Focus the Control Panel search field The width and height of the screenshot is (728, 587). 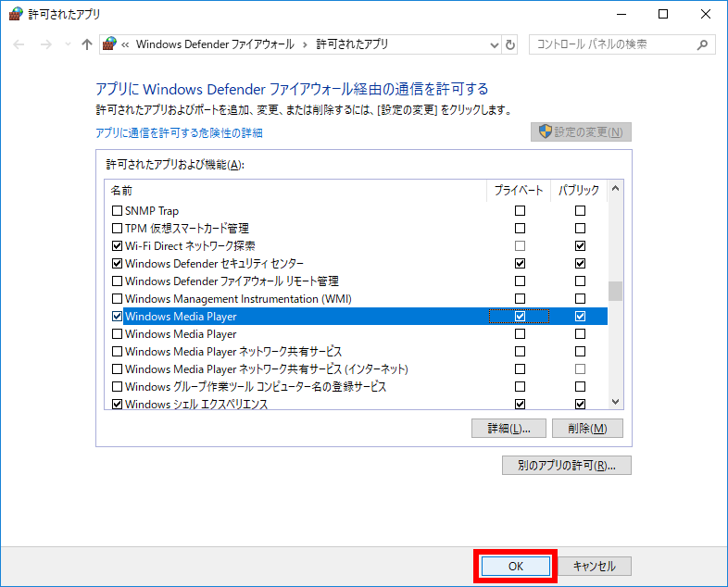[x=621, y=44]
